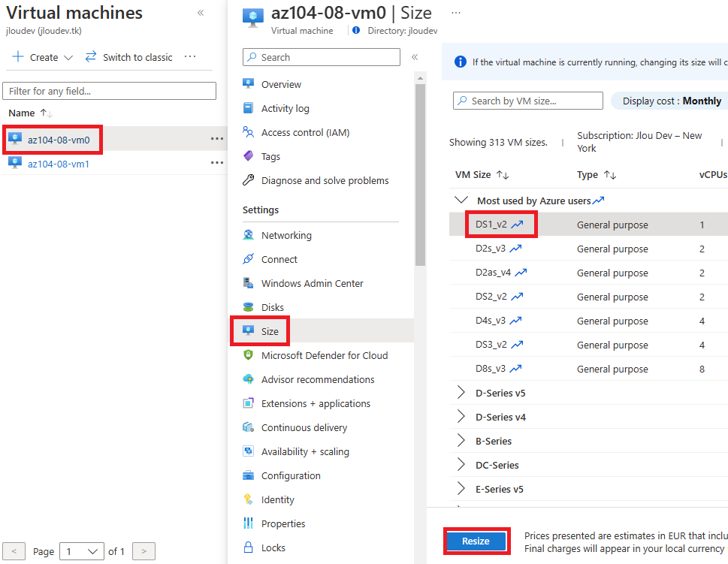
Task: Select the D2s_v3 size row
Action: point(588,249)
